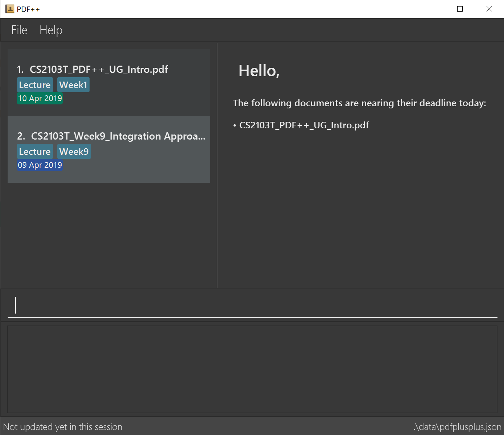Screen dimensions: 504x435
Task: Select the CS2103T_Week9_Integration Approa... list entry
Action: point(109,149)
